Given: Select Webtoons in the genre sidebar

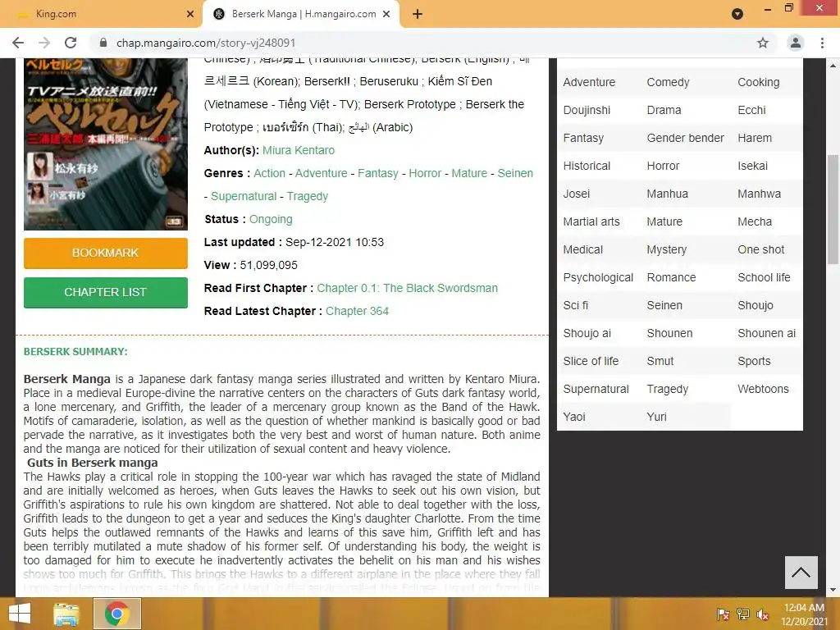Looking at the screenshot, I should [x=764, y=389].
